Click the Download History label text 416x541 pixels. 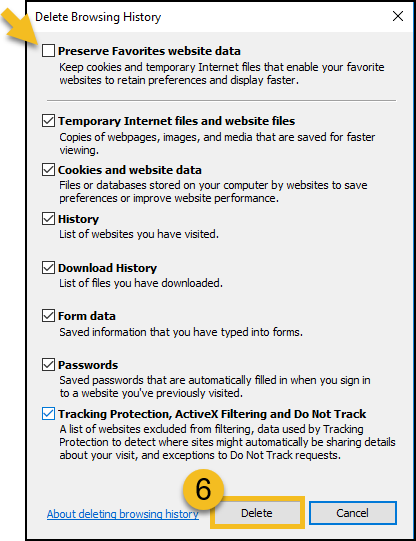[107, 268]
